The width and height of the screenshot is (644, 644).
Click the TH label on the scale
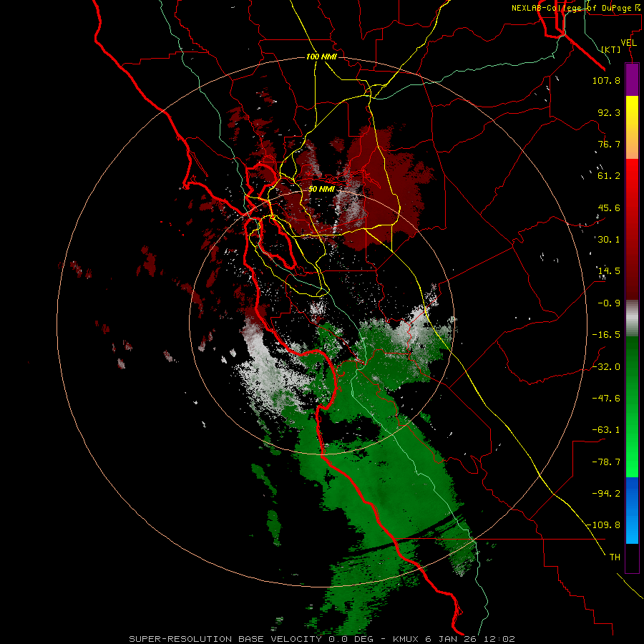tap(615, 557)
